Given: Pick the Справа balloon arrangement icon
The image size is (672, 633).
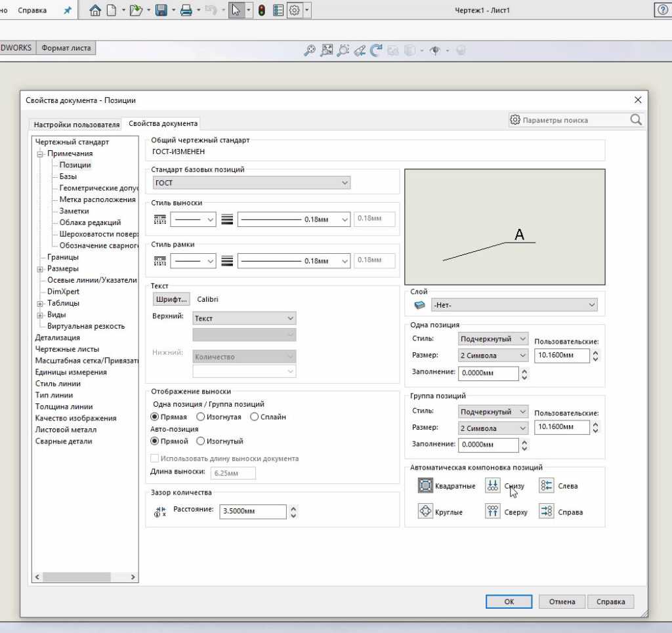Looking at the screenshot, I should click(x=547, y=512).
